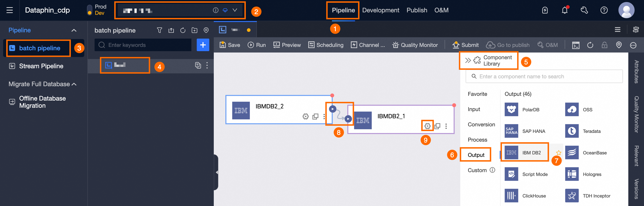
Task: Open Scheduling settings
Action: click(326, 45)
